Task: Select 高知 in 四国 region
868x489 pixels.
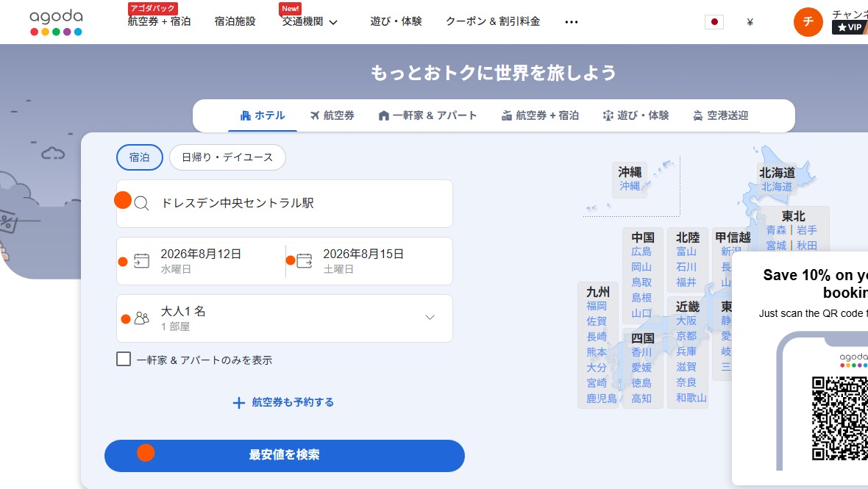Action: coord(641,399)
